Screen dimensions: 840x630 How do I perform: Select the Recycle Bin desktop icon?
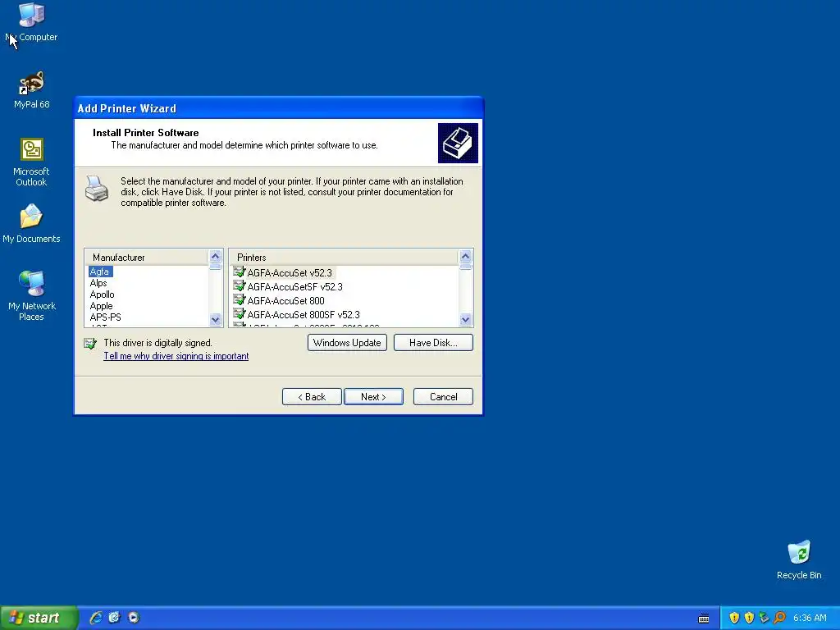pyautogui.click(x=799, y=553)
